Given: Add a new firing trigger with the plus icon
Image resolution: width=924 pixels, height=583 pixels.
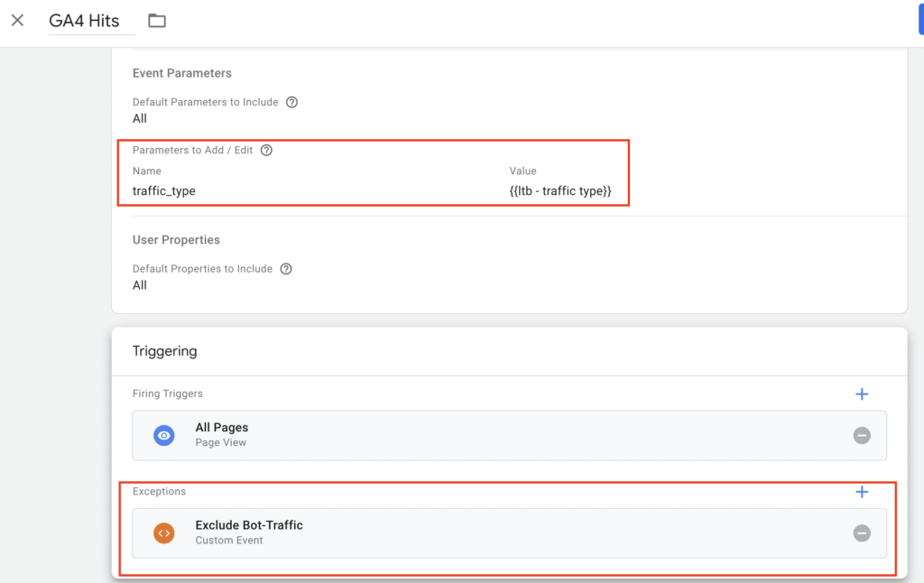Looking at the screenshot, I should (862, 393).
